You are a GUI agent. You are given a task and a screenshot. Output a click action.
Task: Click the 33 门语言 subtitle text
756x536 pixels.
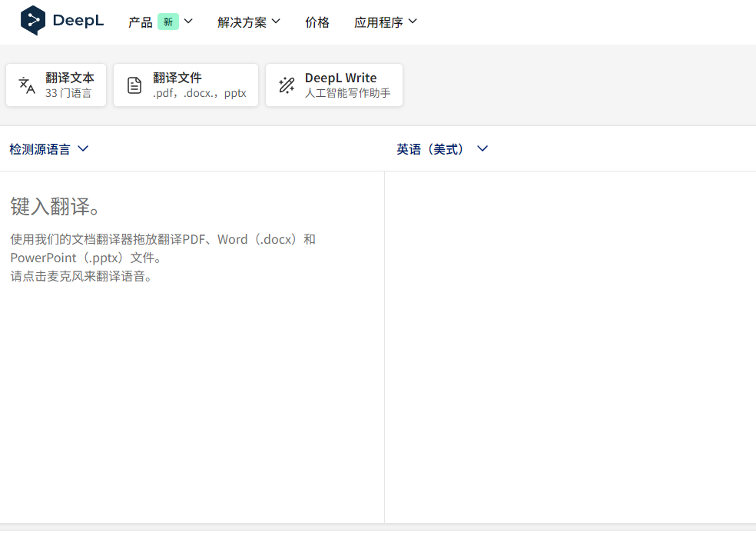68,93
